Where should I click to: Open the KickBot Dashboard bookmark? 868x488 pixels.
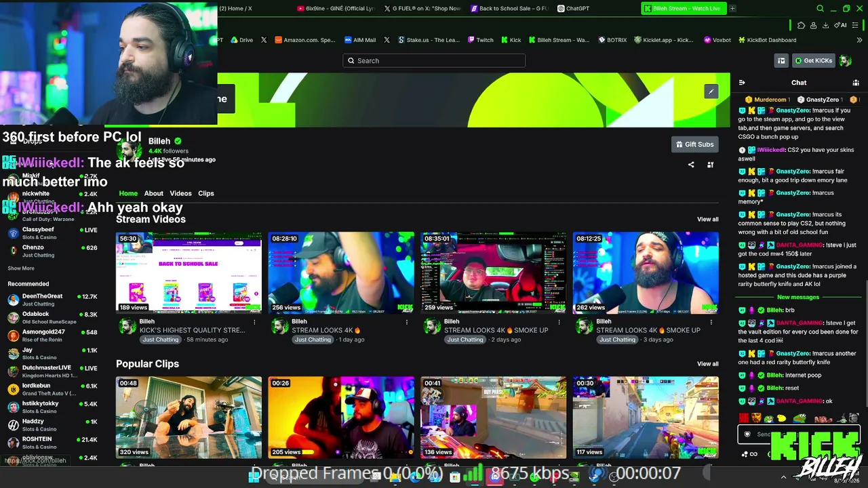pyautogui.click(x=767, y=40)
